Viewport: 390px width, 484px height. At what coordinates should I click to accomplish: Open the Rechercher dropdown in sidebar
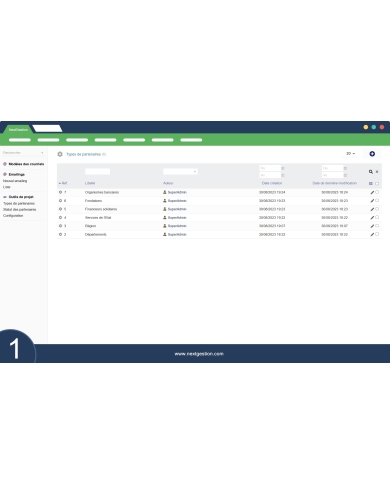[23, 153]
